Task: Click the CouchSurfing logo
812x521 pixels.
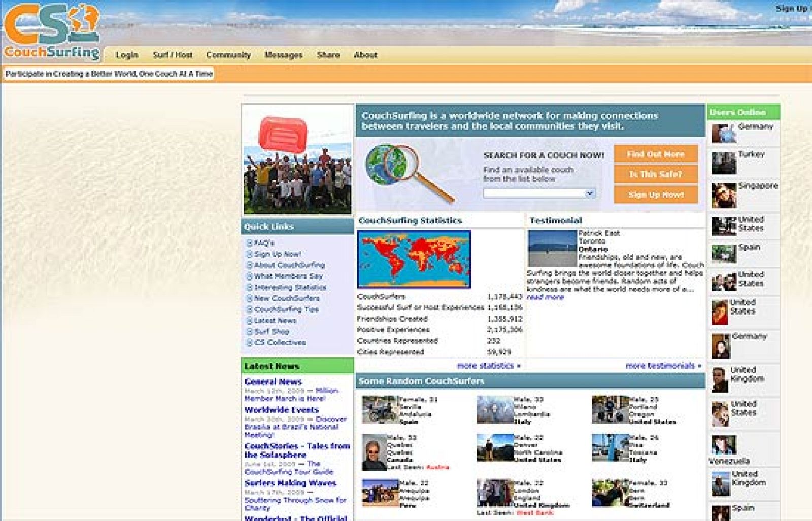Action: click(x=52, y=31)
